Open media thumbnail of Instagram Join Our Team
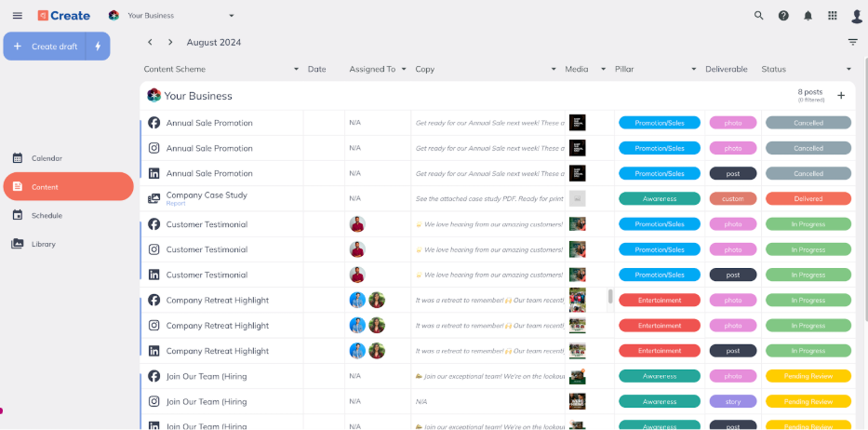 coord(578,401)
